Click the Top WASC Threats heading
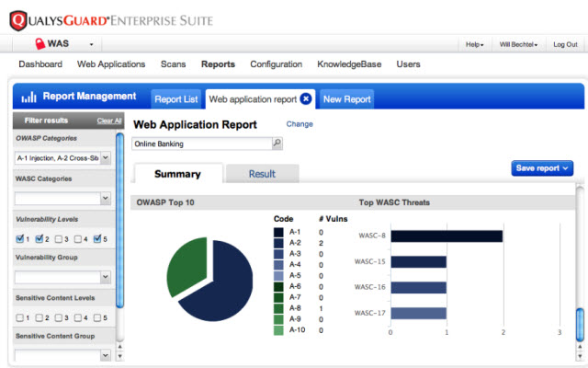The width and height of the screenshot is (588, 368). point(394,202)
